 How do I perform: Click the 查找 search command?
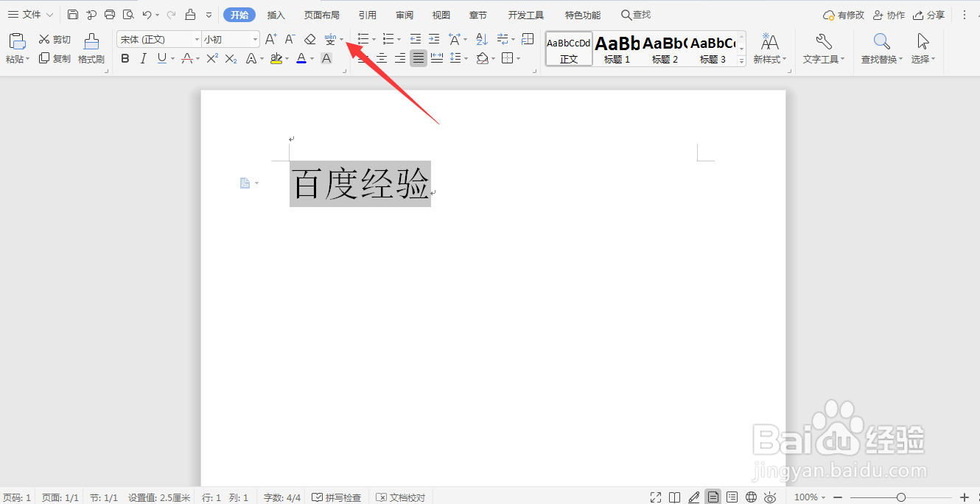[636, 15]
